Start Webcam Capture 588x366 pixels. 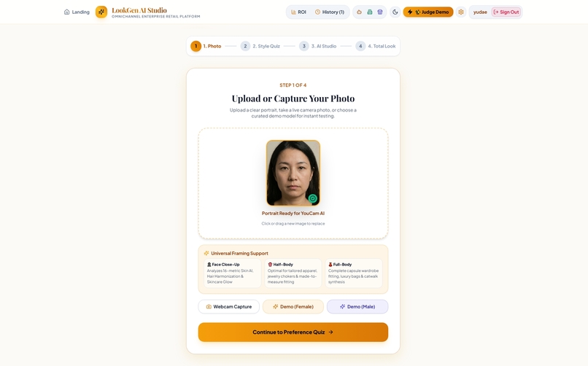[229, 306]
